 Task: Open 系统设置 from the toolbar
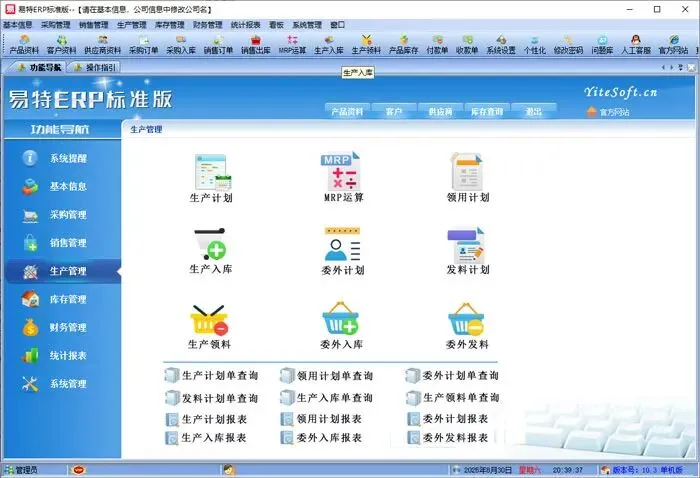pos(501,45)
